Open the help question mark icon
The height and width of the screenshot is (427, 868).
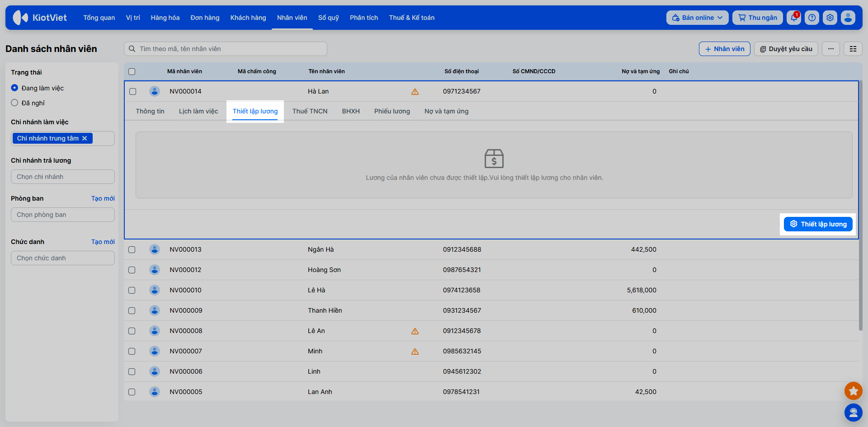[x=812, y=18]
